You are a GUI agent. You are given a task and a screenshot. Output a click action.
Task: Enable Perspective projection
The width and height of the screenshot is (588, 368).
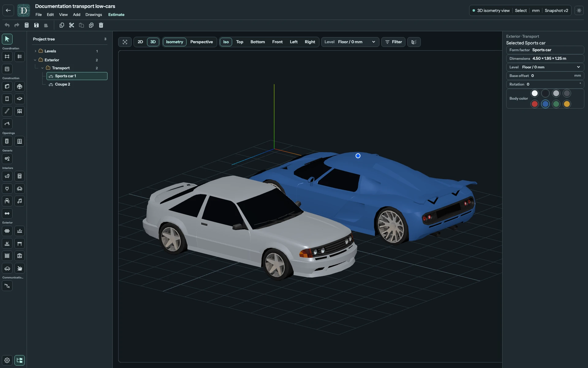tap(202, 42)
